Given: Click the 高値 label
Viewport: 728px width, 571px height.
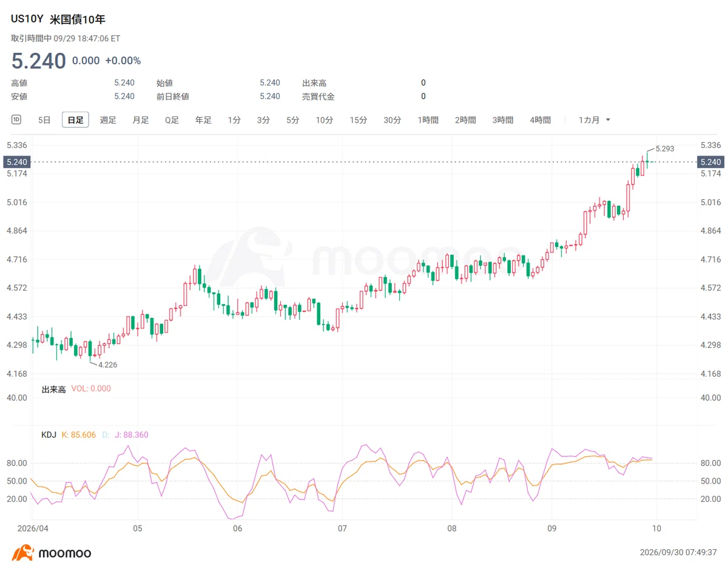Looking at the screenshot, I should [x=19, y=83].
